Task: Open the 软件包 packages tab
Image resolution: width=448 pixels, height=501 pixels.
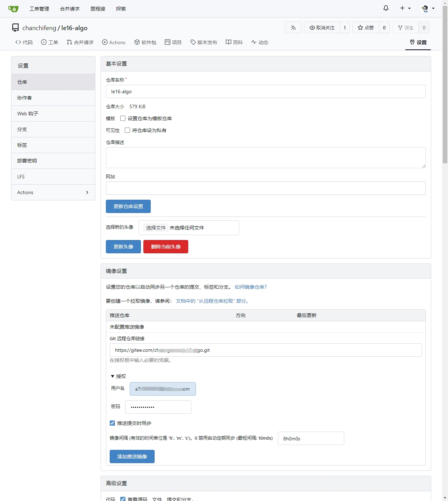Action: 145,42
